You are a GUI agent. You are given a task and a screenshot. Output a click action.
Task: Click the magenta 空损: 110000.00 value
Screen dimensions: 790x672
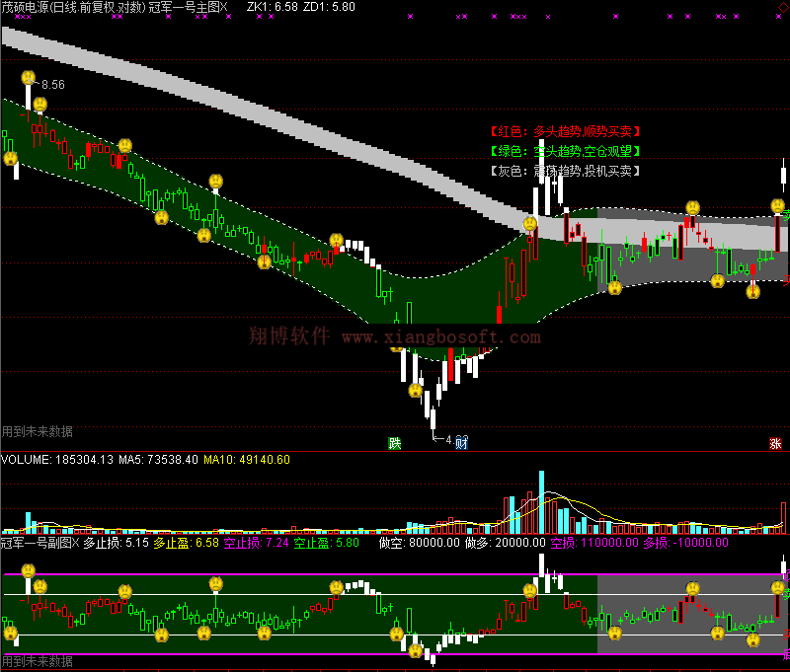[x=594, y=543]
